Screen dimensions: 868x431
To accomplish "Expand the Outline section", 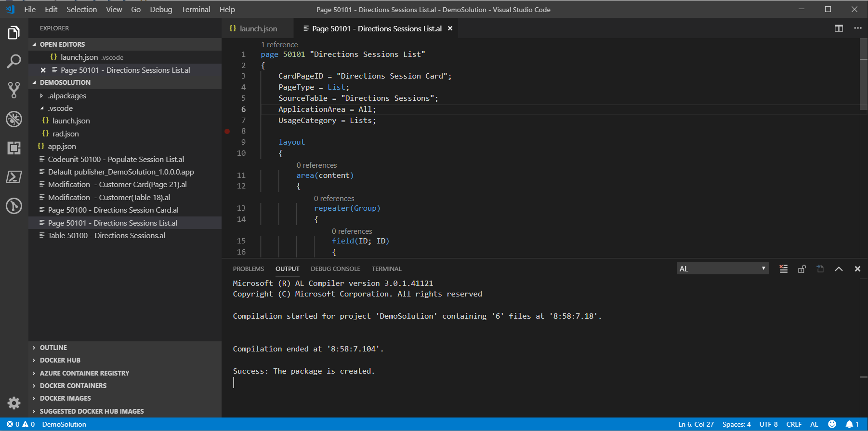I will [125, 348].
